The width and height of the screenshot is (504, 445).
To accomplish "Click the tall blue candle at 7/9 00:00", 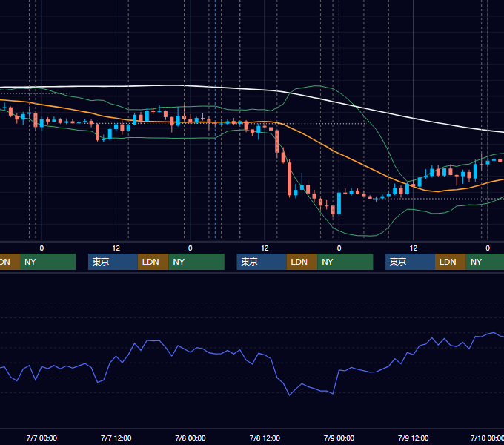I will (339, 203).
